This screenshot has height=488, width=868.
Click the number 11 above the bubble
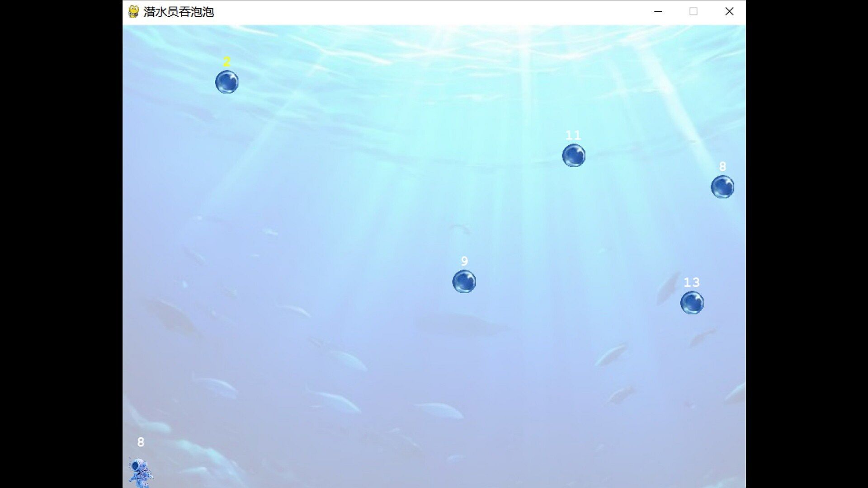573,135
